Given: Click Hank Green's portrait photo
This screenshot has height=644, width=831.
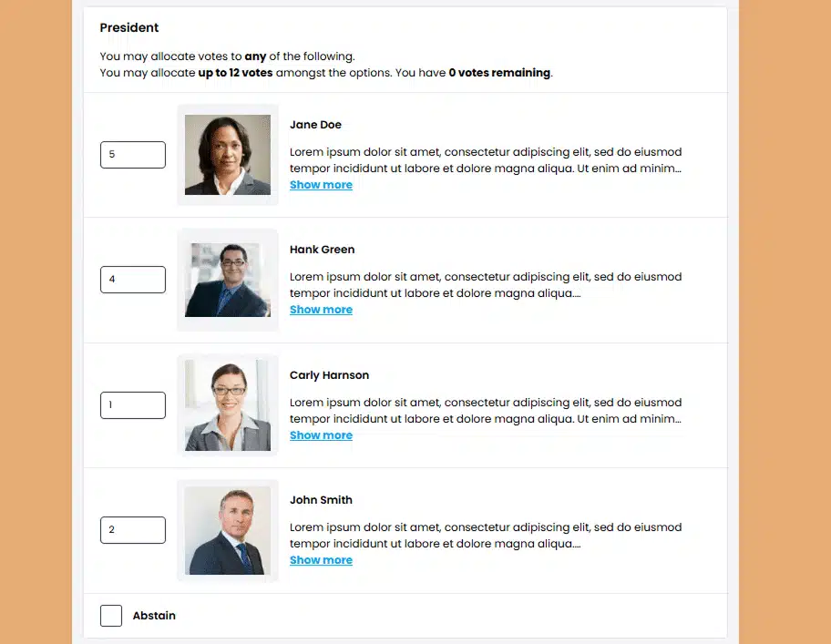Looking at the screenshot, I should coord(228,280).
